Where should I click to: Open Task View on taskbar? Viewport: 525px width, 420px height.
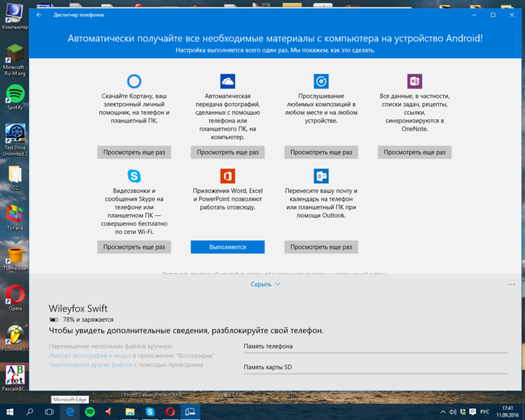[x=49, y=412]
